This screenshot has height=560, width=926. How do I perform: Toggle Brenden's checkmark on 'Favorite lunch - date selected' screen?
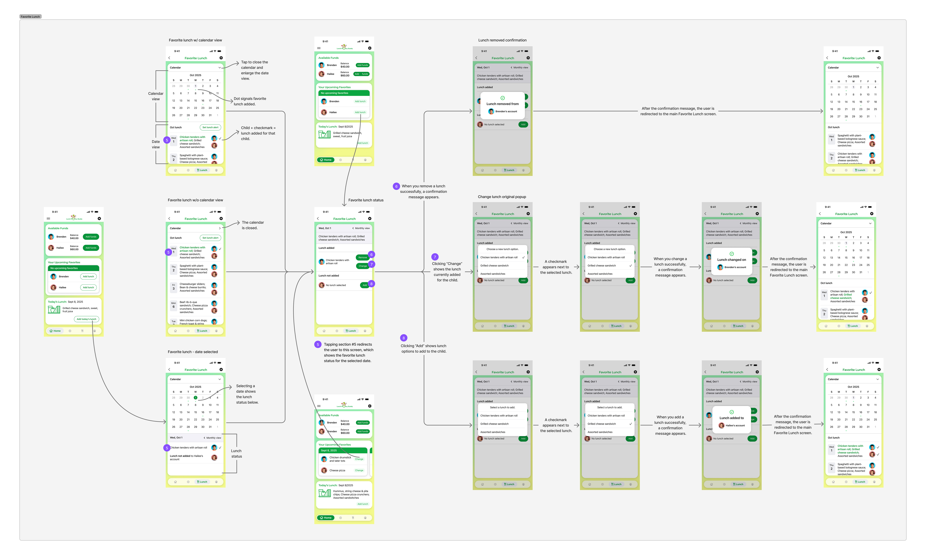pyautogui.click(x=220, y=448)
